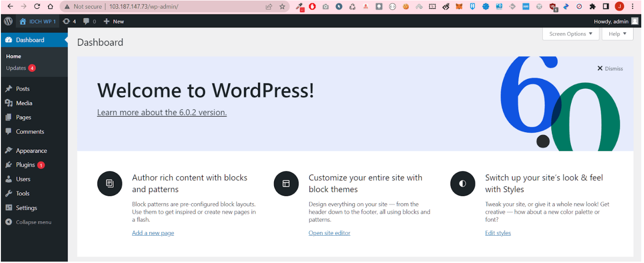Go to Updates submenu under Dashboard
644x263 pixels.
(16, 68)
